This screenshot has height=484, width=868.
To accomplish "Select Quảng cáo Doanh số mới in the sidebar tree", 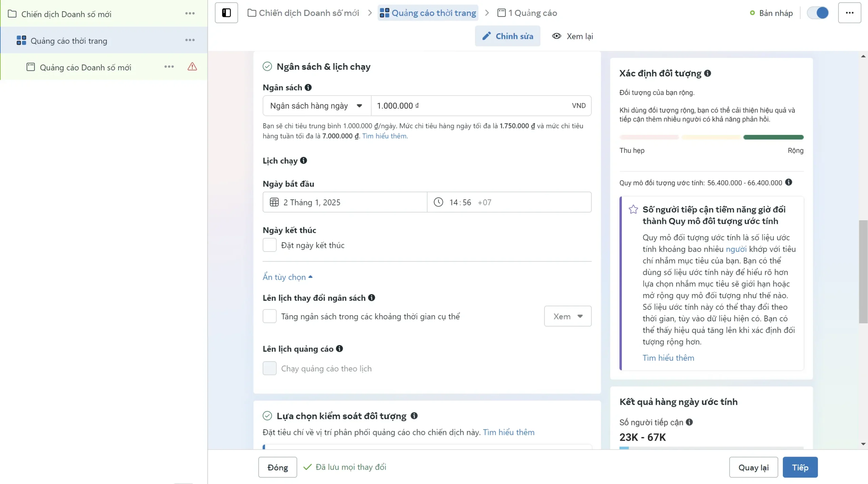I will (85, 67).
